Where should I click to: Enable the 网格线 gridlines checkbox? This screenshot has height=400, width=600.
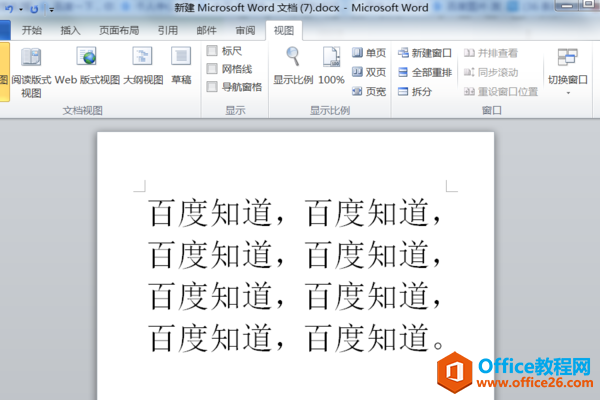click(212, 69)
